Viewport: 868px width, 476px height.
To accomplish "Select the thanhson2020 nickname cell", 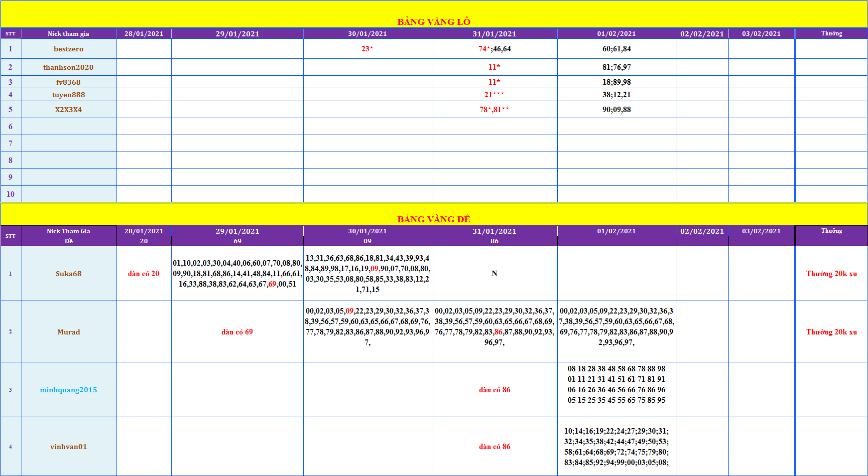I will (69, 67).
